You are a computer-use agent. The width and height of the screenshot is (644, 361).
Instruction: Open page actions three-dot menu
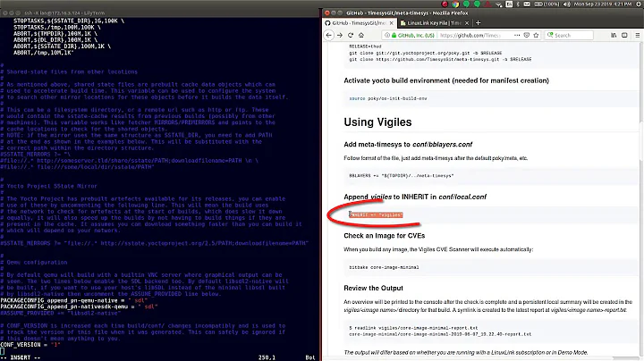[x=517, y=35]
